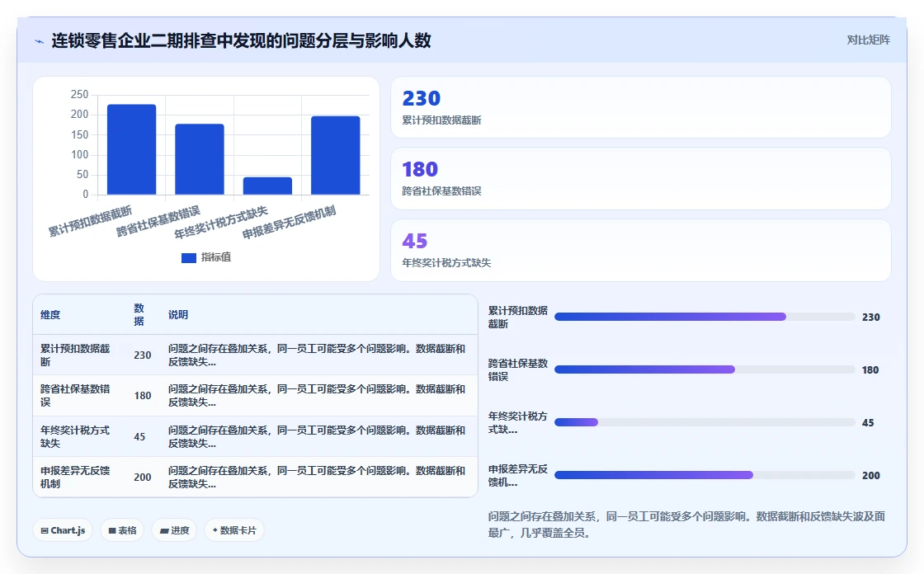Screen dimensions: 924x574
Task: Click the 说明 column header
Action: (x=178, y=315)
